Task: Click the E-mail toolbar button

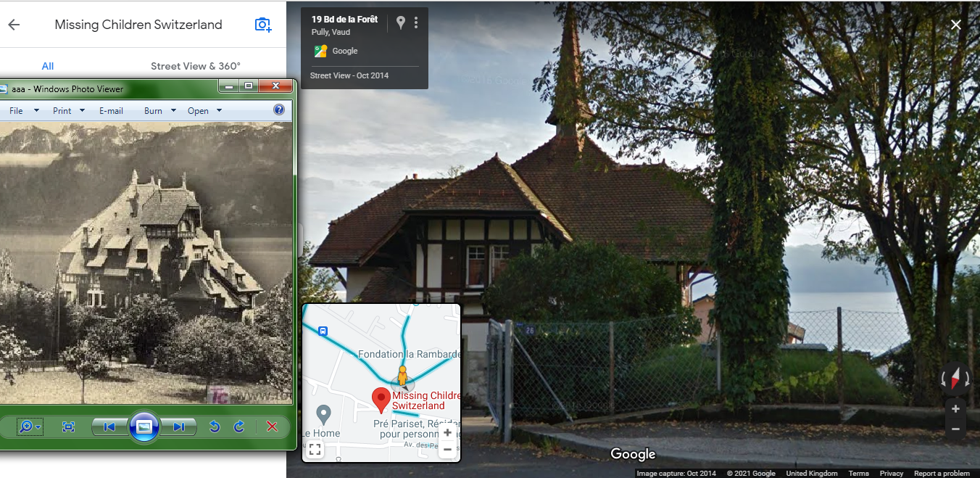Action: 111,111
